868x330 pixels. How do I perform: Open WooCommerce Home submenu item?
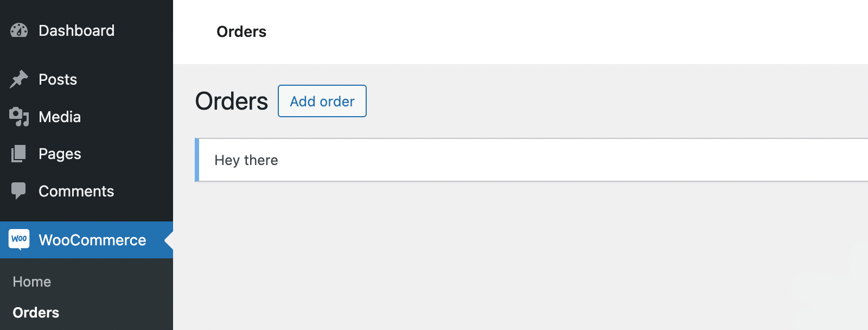pos(31,281)
